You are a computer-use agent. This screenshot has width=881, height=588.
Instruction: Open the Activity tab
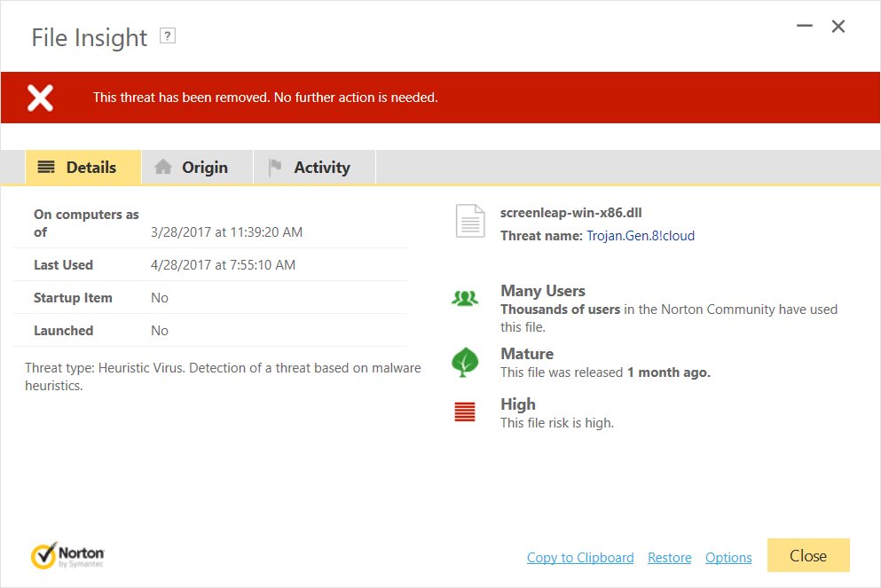tap(315, 167)
